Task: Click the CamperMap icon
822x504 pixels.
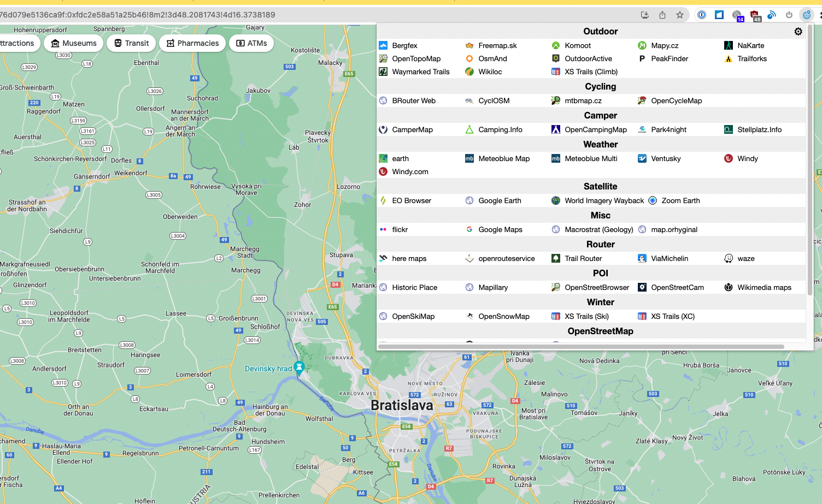Action: coord(383,129)
